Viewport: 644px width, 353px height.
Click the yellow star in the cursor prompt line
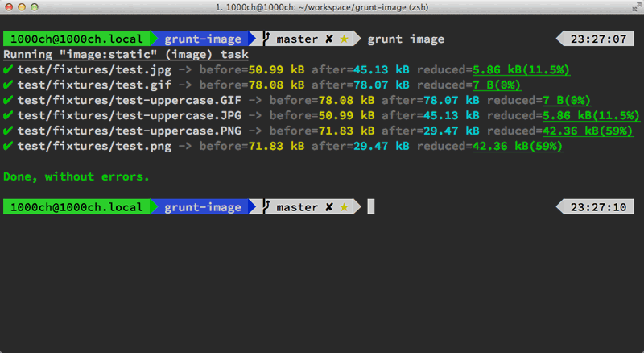tap(345, 207)
